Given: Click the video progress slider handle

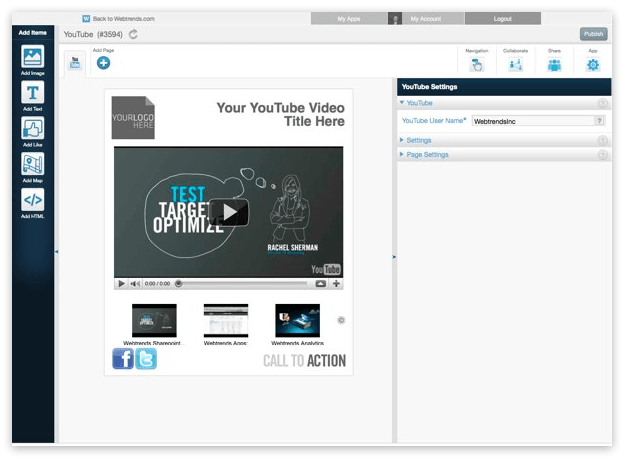Looking at the screenshot, I should 179,284.
